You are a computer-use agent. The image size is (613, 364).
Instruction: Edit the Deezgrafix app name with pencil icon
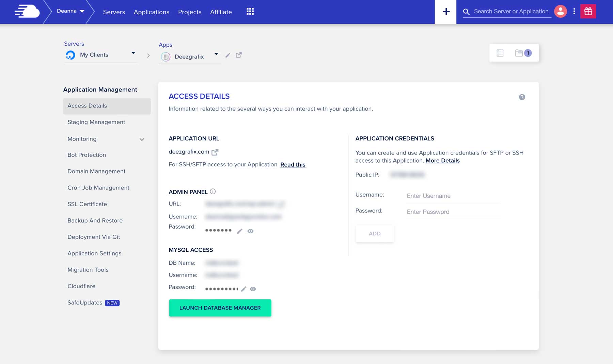227,55
